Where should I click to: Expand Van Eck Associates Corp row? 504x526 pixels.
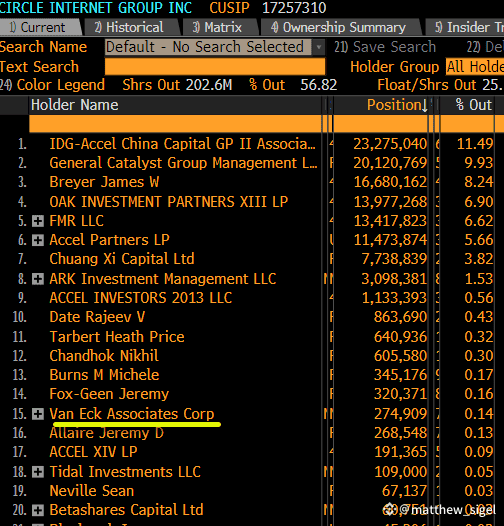click(38, 414)
